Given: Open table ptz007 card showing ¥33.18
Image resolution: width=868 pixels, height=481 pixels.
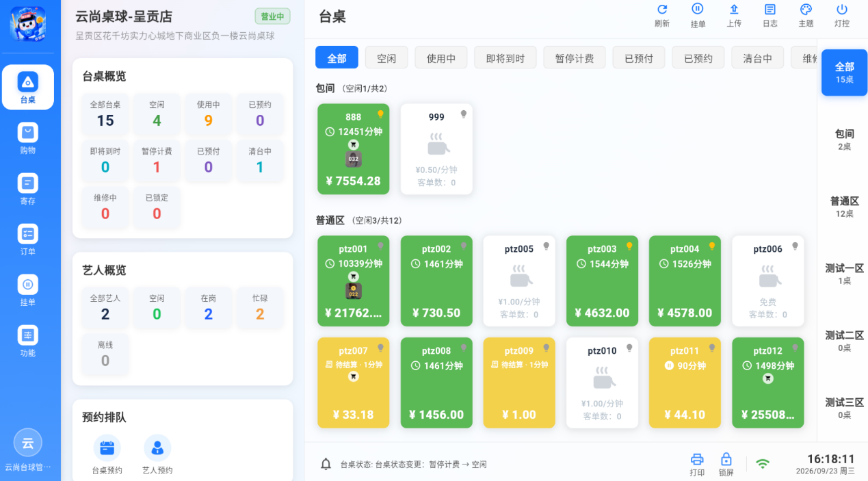Looking at the screenshot, I should coord(354,382).
